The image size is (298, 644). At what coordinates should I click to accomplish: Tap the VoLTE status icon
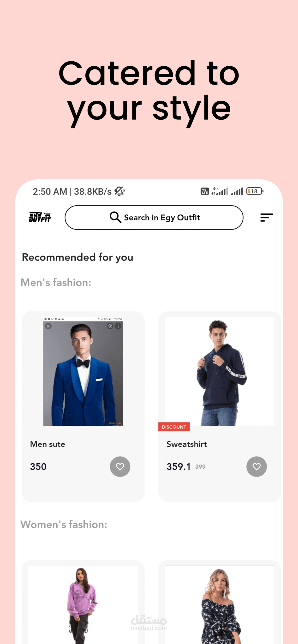click(x=205, y=191)
